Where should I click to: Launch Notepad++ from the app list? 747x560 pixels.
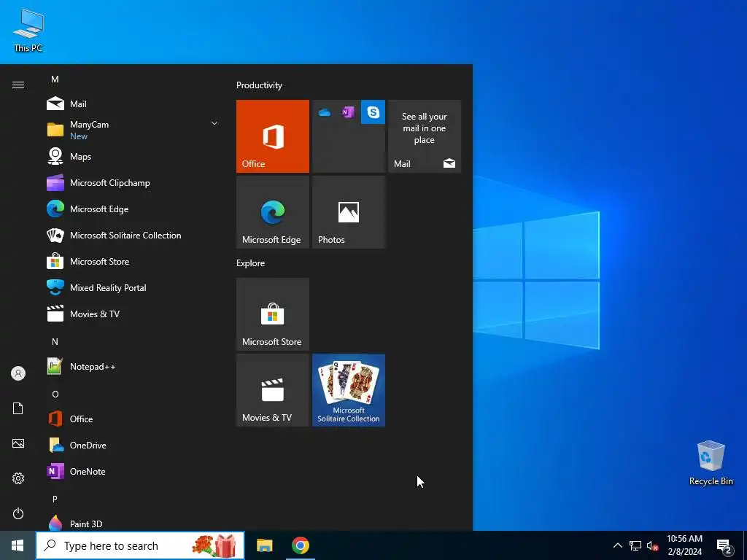coord(133,366)
